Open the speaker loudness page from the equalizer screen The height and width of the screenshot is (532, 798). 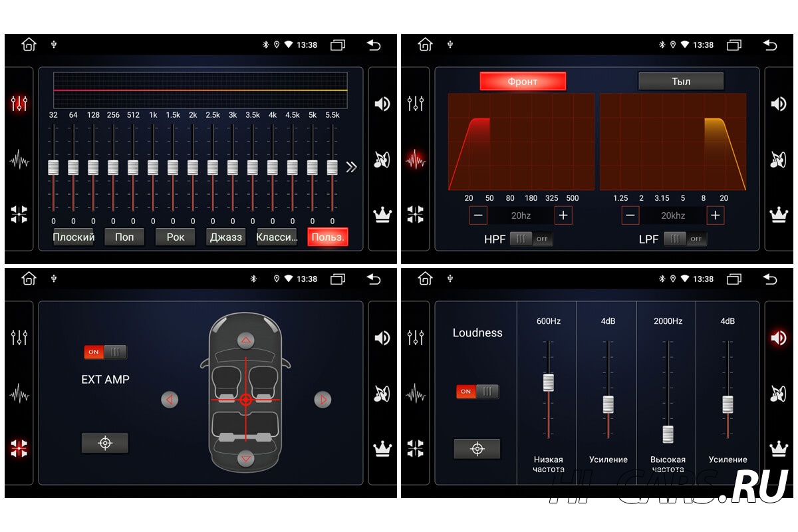tap(382, 104)
